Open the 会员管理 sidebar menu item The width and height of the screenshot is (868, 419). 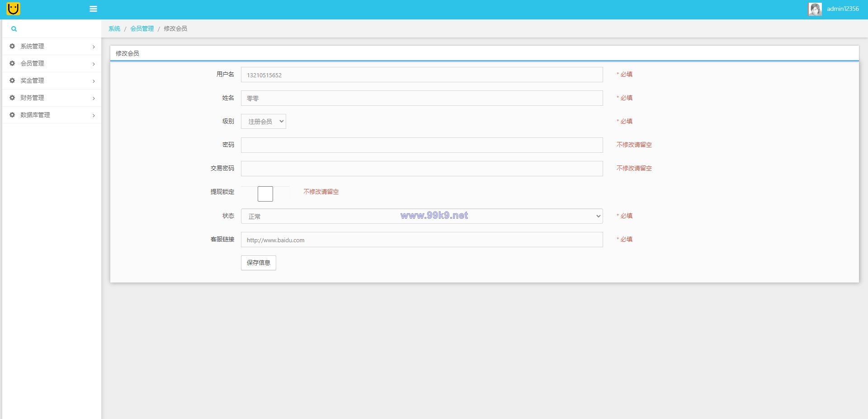pyautogui.click(x=52, y=64)
